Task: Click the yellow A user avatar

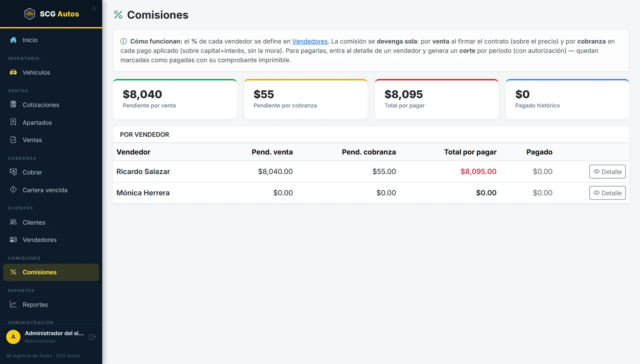Action: pyautogui.click(x=13, y=337)
